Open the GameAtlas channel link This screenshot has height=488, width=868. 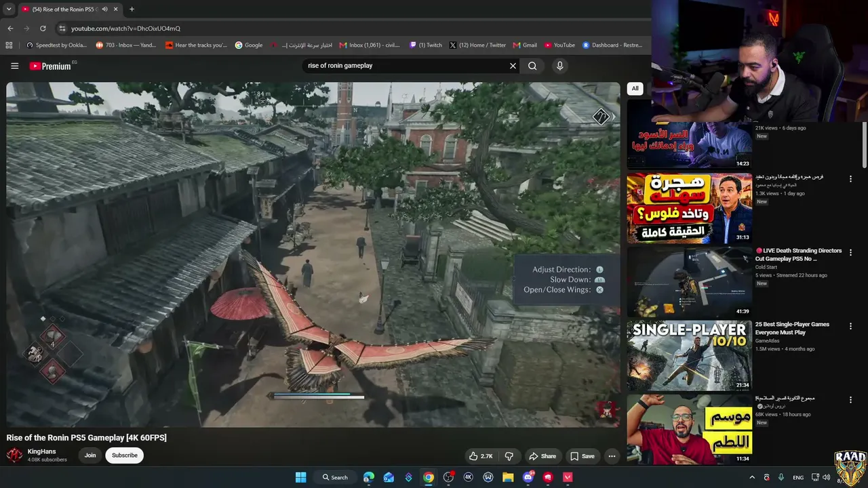pyautogui.click(x=769, y=341)
